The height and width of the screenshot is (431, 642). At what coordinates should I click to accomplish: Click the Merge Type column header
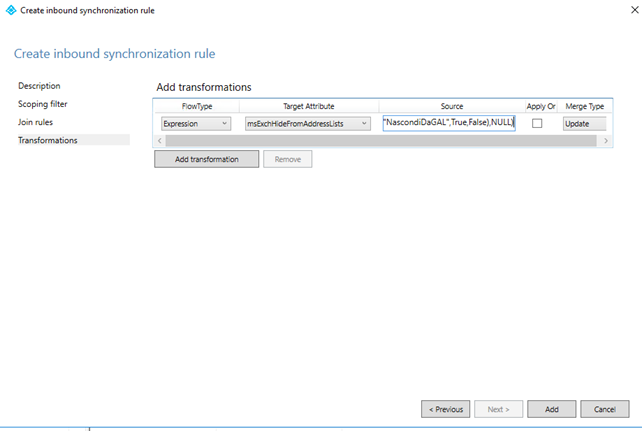(x=584, y=106)
